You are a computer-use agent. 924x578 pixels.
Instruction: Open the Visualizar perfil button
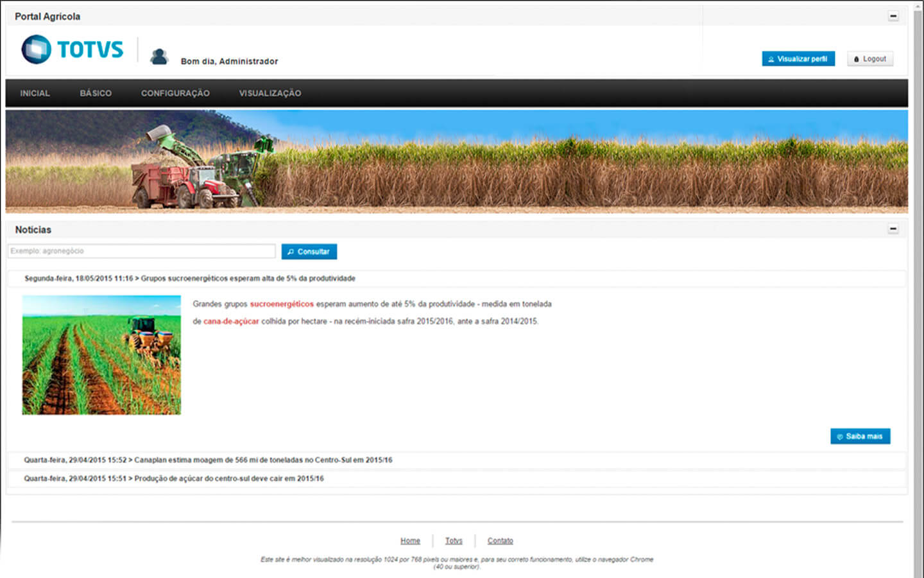(x=798, y=58)
